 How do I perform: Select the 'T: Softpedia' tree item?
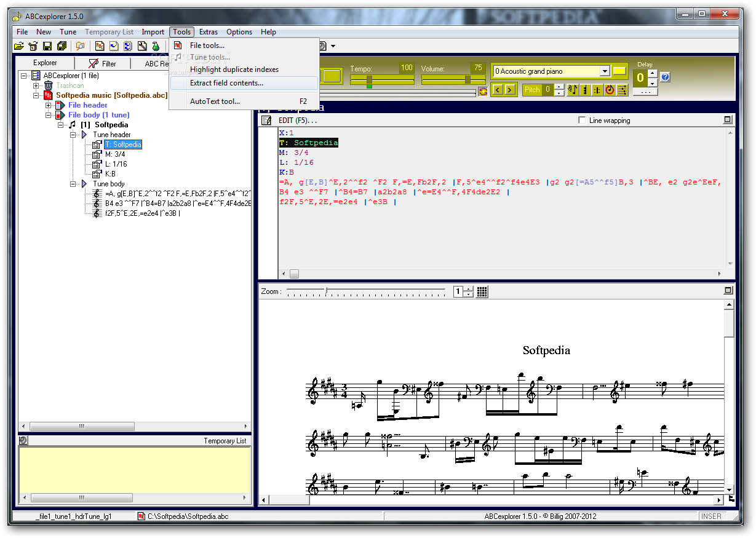[x=123, y=144]
